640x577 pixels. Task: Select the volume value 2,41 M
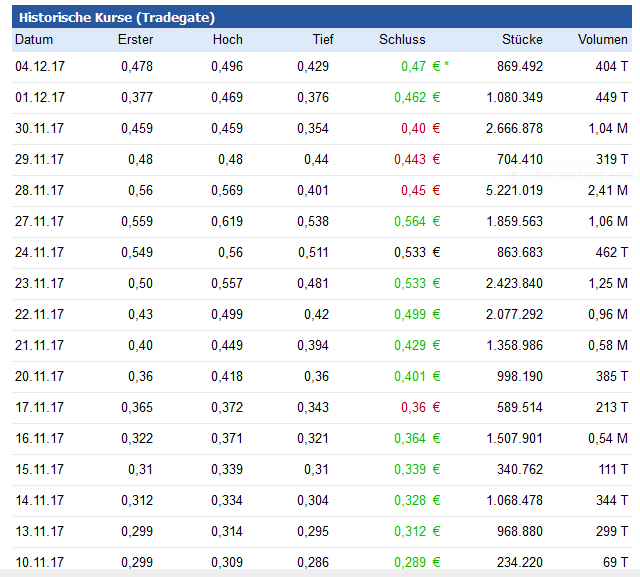click(x=608, y=190)
